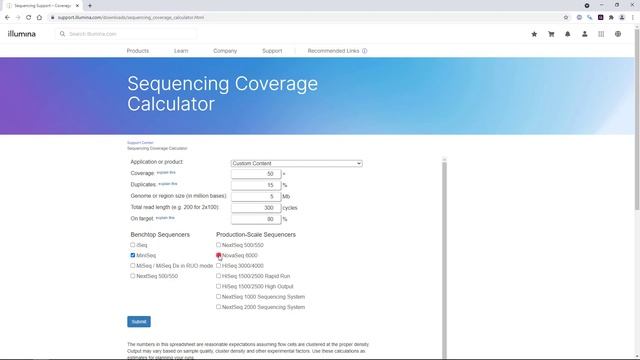
Task: Open the region globe icon
Action: coord(618,34)
